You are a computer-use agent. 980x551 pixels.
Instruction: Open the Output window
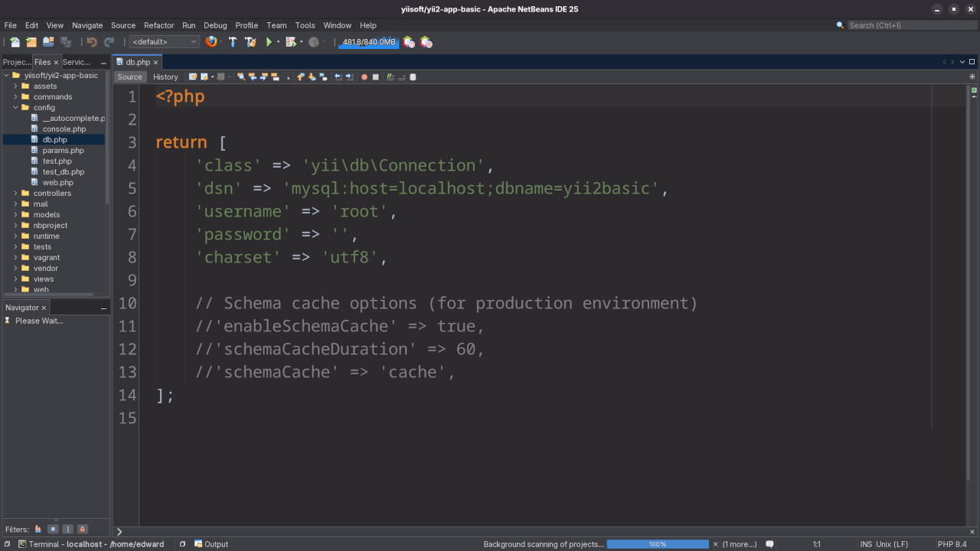[x=211, y=544]
